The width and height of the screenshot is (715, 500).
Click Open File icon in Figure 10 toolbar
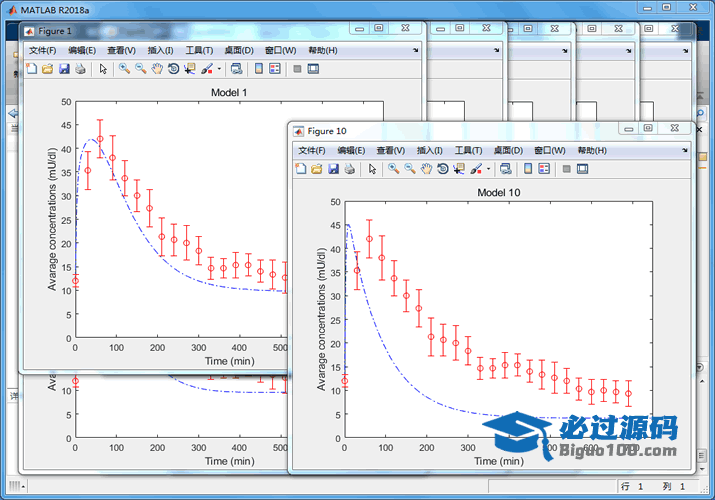coord(317,169)
